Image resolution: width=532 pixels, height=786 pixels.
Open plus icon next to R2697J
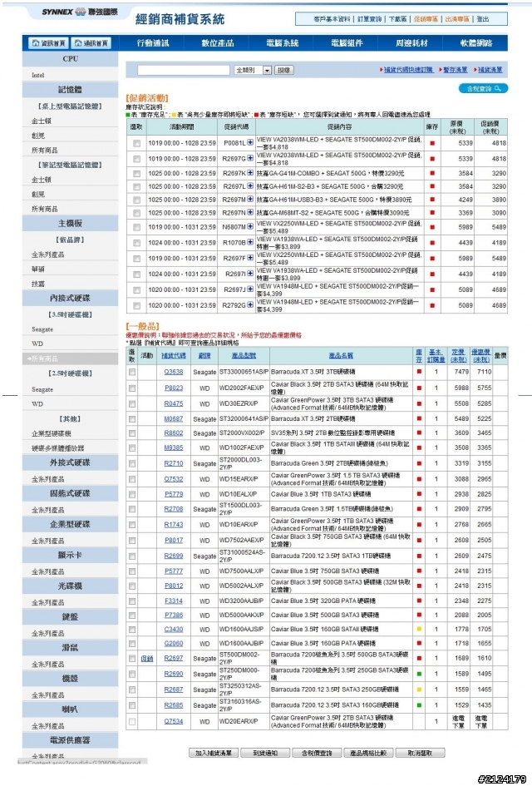(250, 289)
